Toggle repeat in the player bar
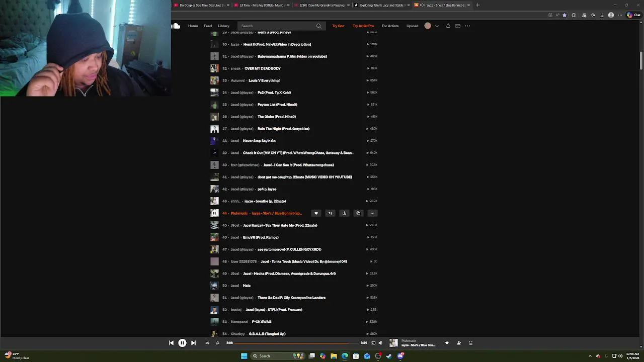This screenshot has width=644, height=362. 217,343
